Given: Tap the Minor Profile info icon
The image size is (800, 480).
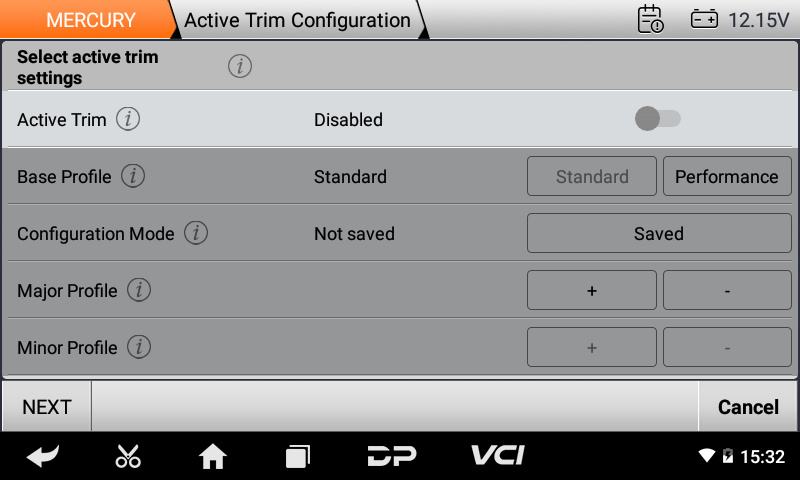Looking at the screenshot, I should pyautogui.click(x=139, y=347).
